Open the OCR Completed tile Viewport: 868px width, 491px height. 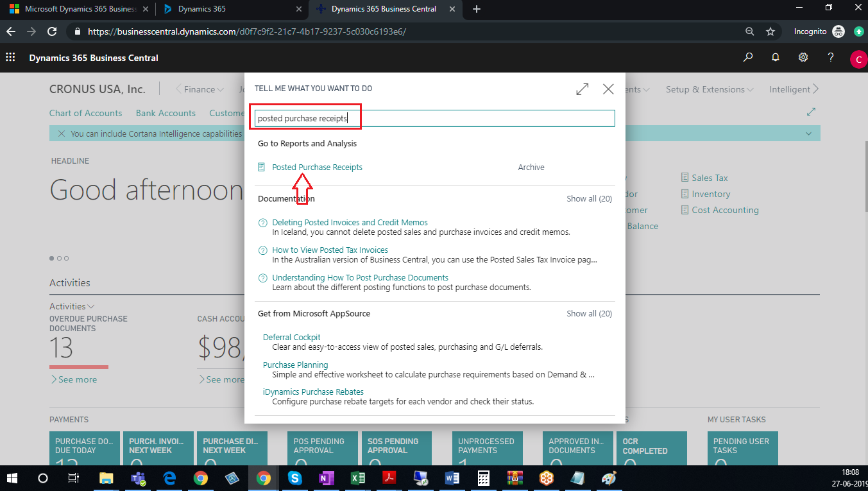pyautogui.click(x=652, y=448)
